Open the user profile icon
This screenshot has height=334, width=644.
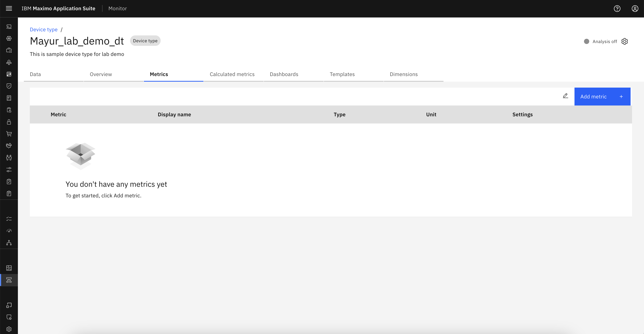pos(635,9)
